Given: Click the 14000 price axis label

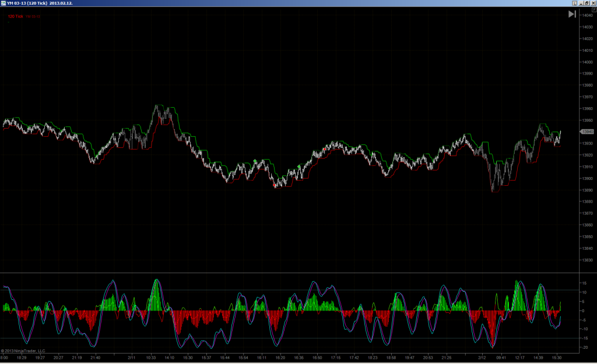Looking at the screenshot, I should [x=587, y=62].
